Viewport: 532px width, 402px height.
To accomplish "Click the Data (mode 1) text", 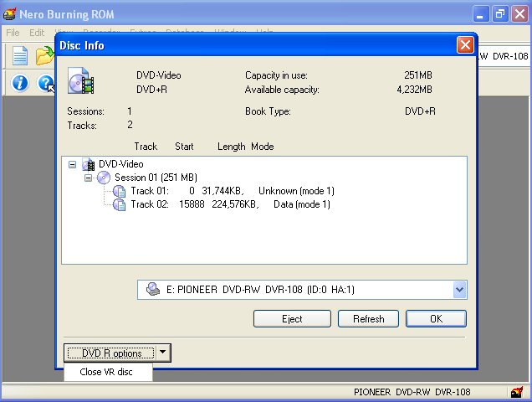I will [302, 204].
